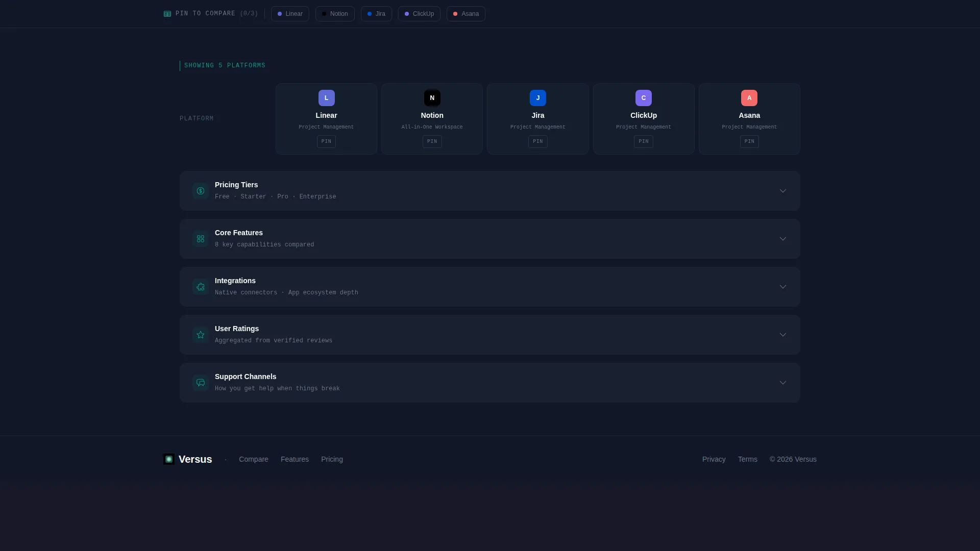Select the Asana chip in pin bar

point(466,14)
